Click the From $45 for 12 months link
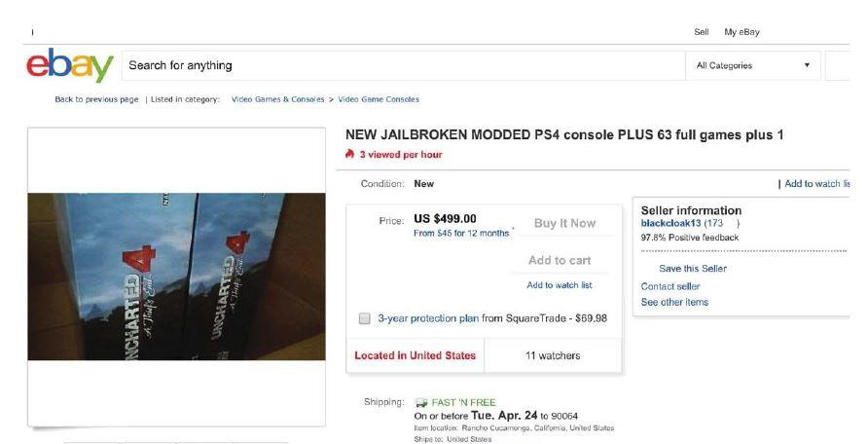Viewport: 868px width, 444px height. pyautogui.click(x=461, y=234)
